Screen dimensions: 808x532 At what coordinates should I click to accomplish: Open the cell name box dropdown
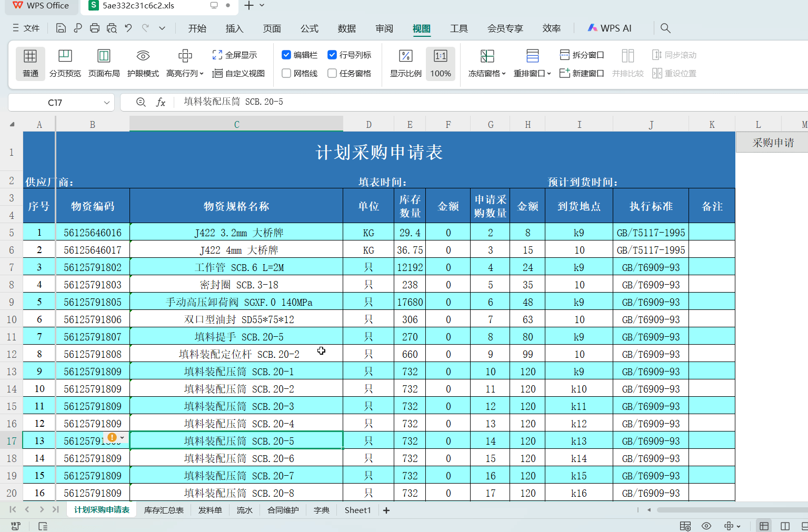106,102
